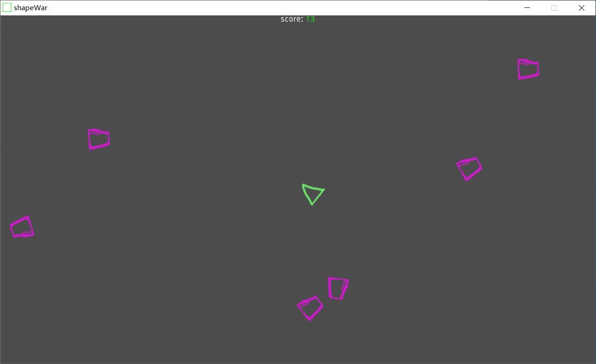Close the shapeWar game window
Screen dimensions: 596x364
581,8
